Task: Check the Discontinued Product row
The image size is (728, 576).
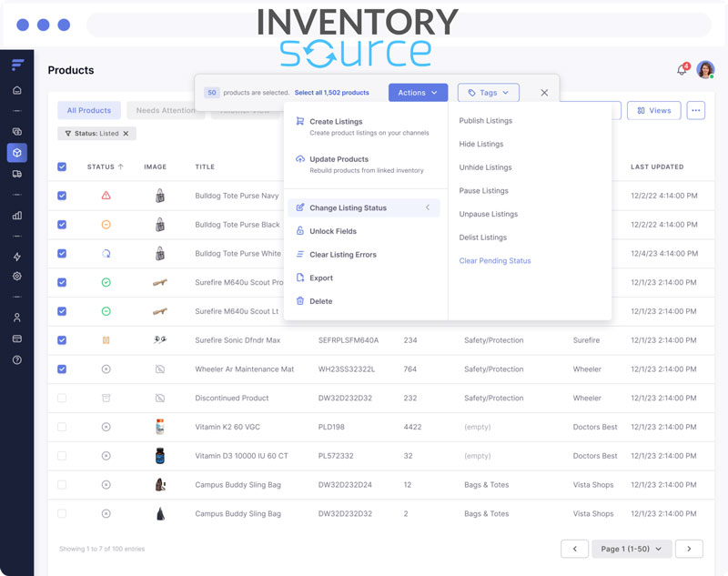Action: coord(62,398)
